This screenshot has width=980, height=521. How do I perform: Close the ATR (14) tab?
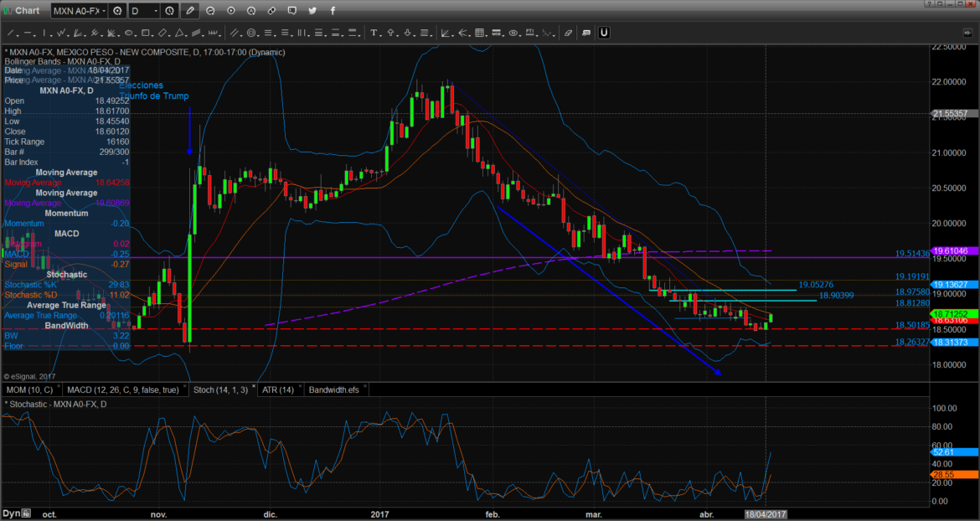click(x=301, y=387)
